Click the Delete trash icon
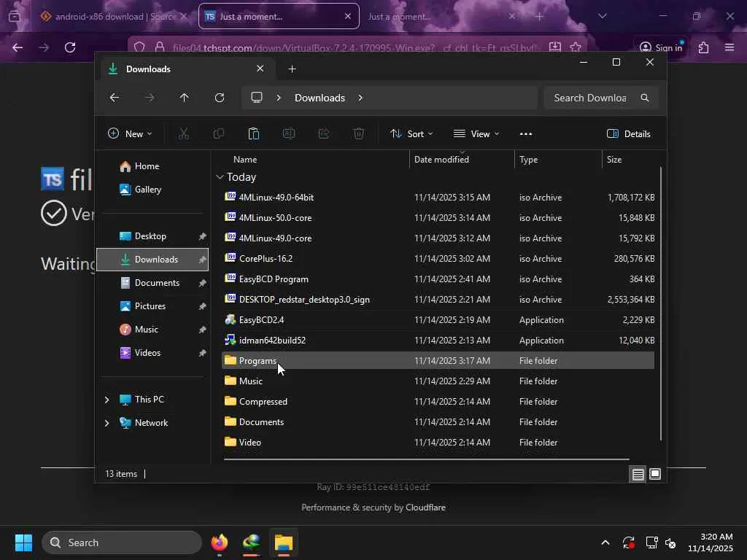 pyautogui.click(x=359, y=134)
